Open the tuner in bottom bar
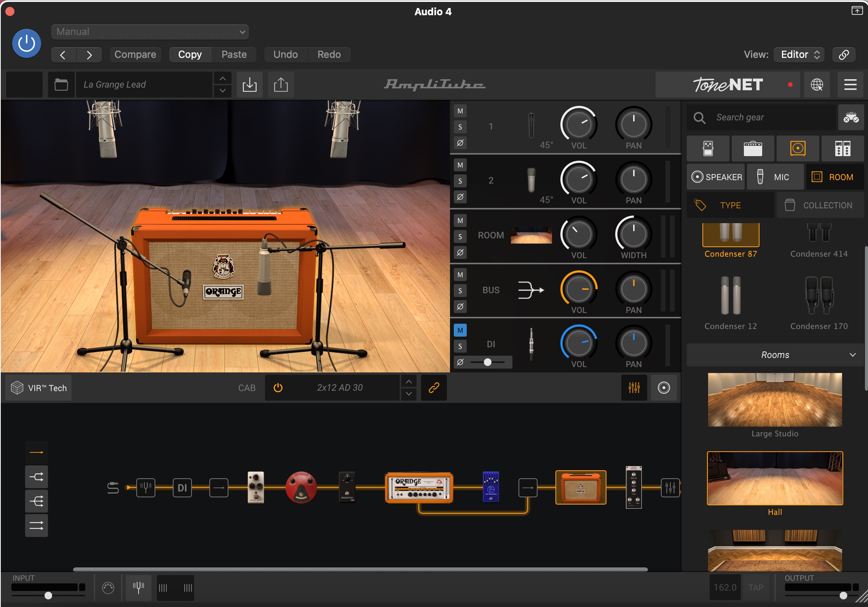This screenshot has width=868, height=607. point(138,588)
